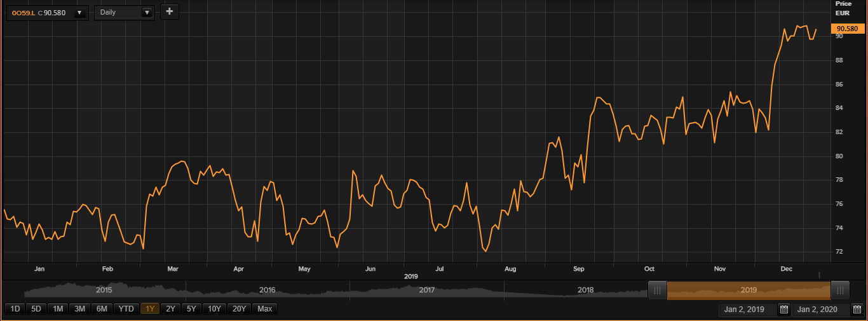The width and height of the screenshot is (868, 321).
Task: Click 2018 in the overview timeline
Action: click(585, 290)
